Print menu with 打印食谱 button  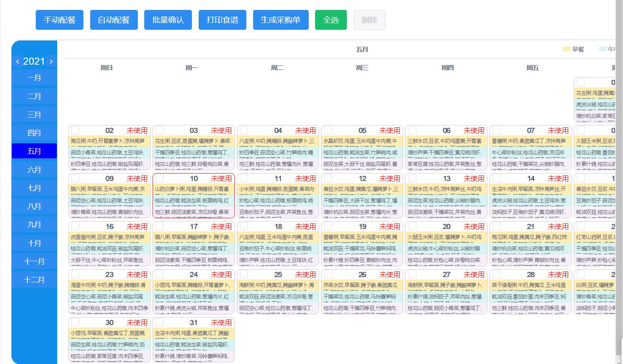click(222, 20)
